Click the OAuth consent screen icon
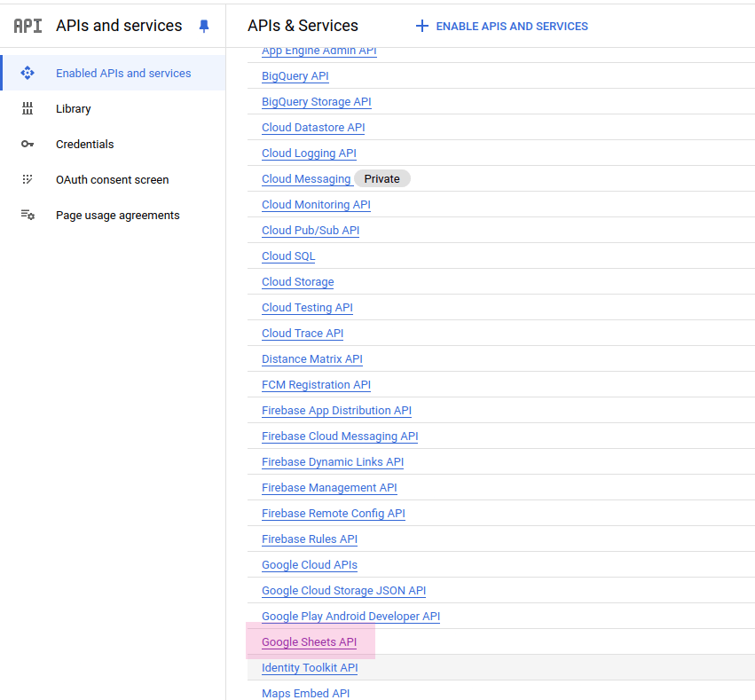The width and height of the screenshot is (755, 700). (28, 179)
